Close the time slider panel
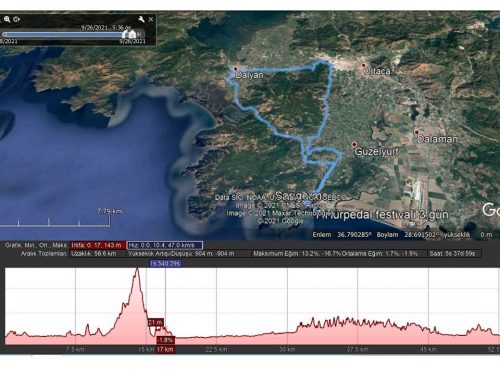500x375 pixels. pyautogui.click(x=151, y=19)
